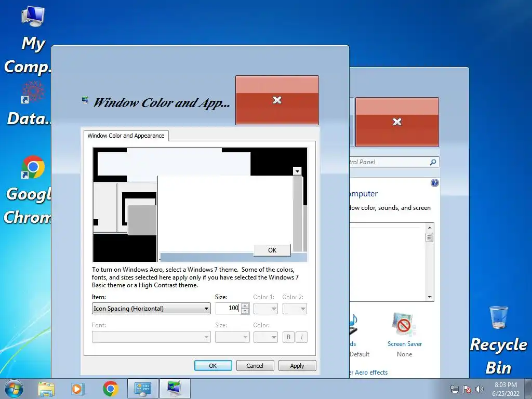532x399 pixels.
Task: Switch to Control Panel taskbar button
Action: pyautogui.click(x=142, y=389)
